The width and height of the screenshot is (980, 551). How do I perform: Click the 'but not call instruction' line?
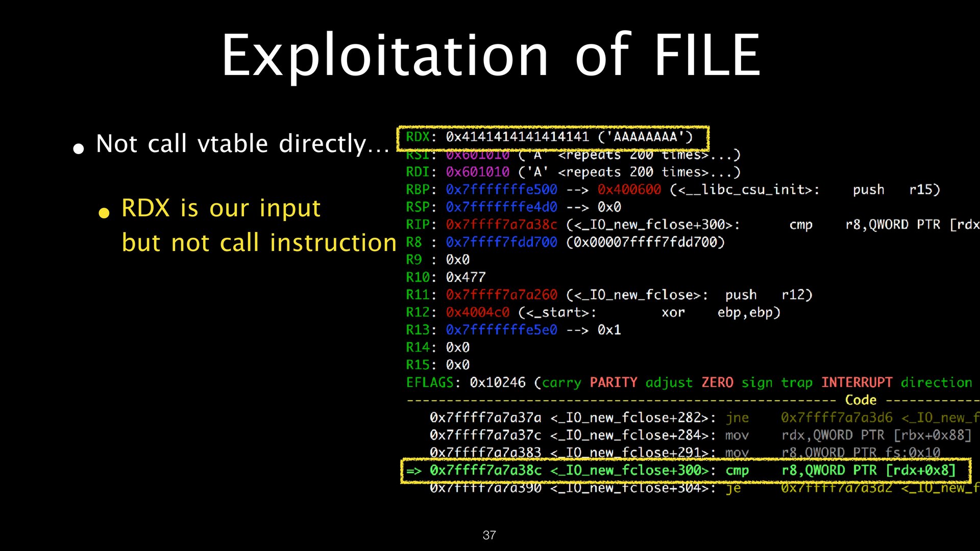[259, 243]
